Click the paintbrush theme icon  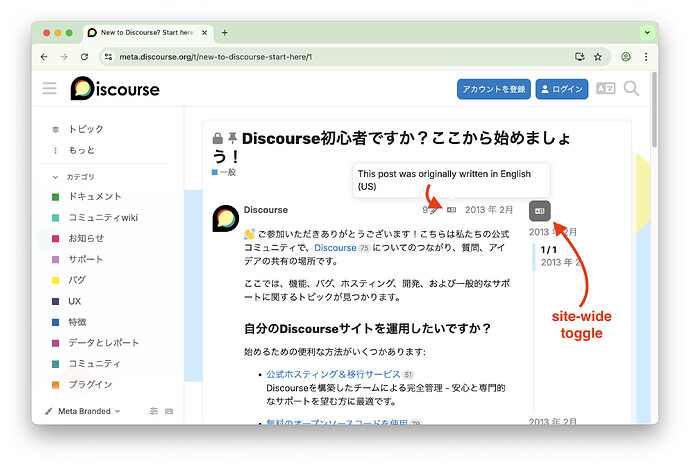48,411
